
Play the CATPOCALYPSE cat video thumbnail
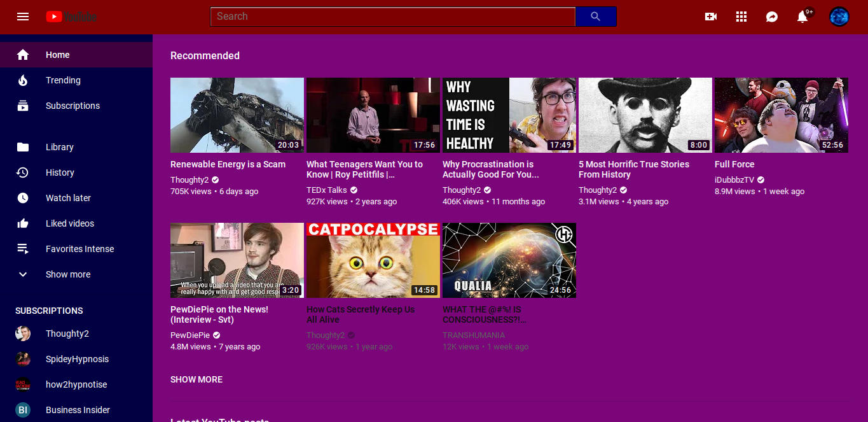tap(373, 260)
